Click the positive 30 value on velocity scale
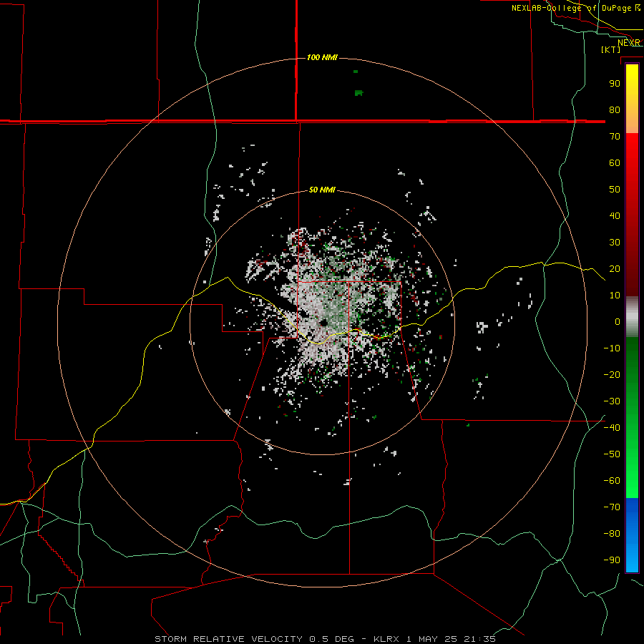This screenshot has width=644, height=644. point(615,243)
